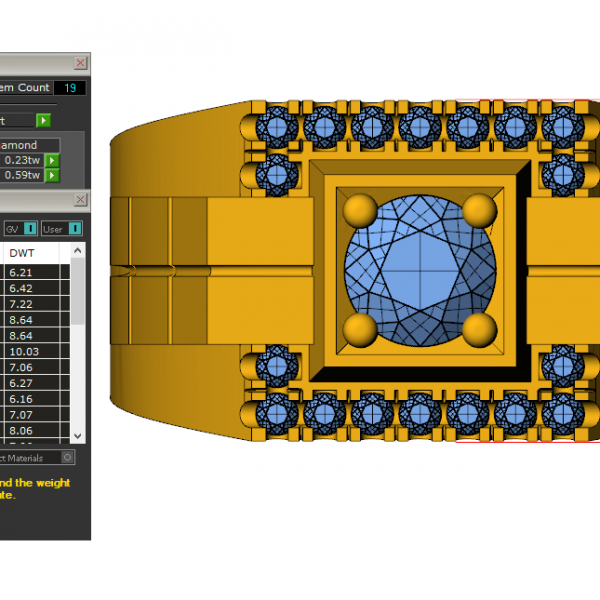Screen dimensions: 600x600
Task: Close the metal weight panel
Action: click(81, 201)
